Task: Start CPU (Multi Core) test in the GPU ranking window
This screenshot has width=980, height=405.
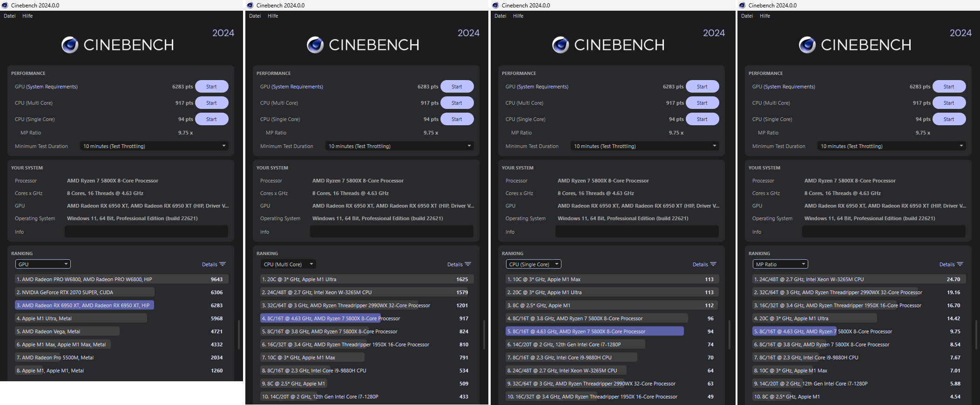Action: pyautogui.click(x=212, y=103)
